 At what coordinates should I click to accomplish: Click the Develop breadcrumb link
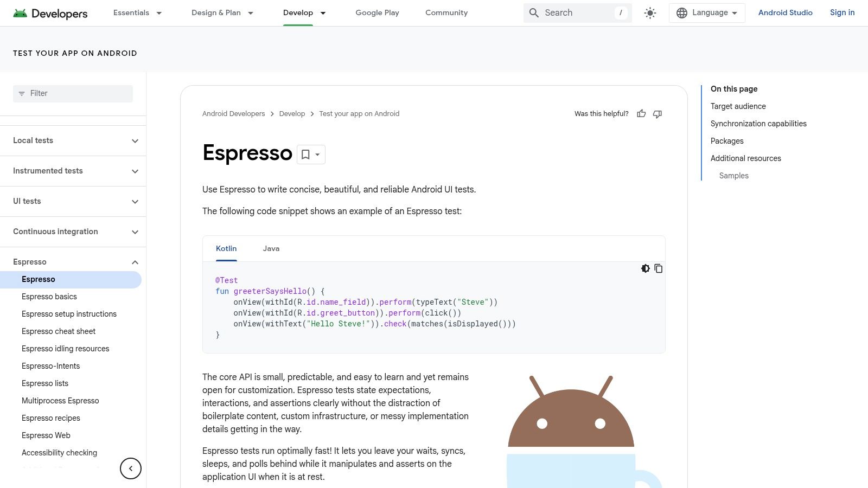292,114
